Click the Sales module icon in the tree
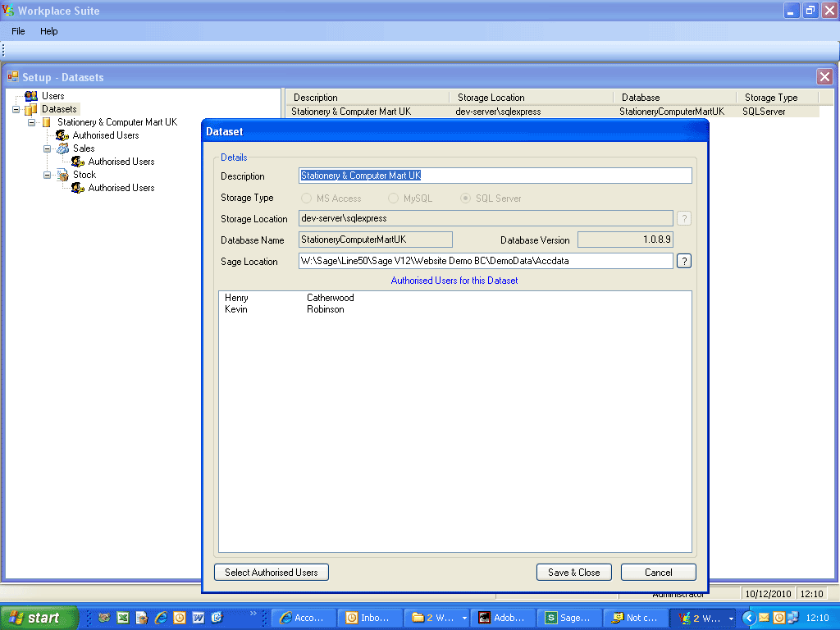Viewport: 840px width, 630px height. coord(62,148)
